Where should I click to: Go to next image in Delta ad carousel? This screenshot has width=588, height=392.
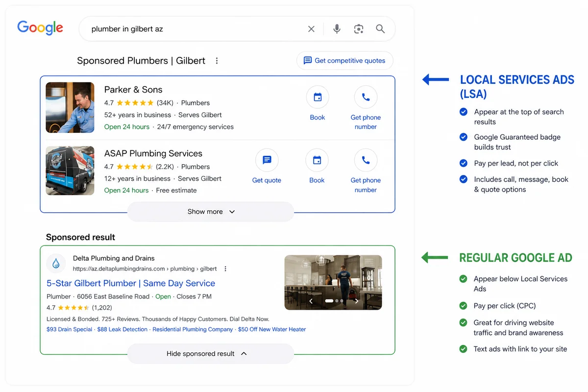click(356, 301)
